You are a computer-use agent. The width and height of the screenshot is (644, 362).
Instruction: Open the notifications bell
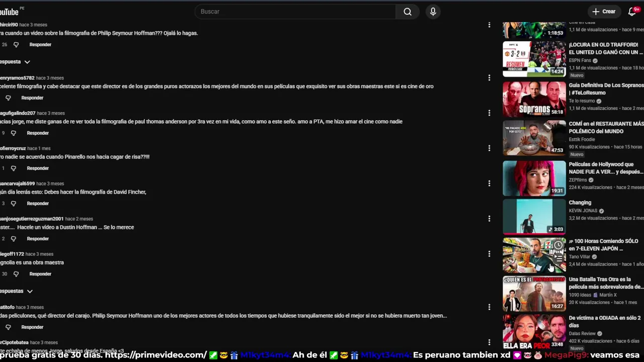(632, 12)
